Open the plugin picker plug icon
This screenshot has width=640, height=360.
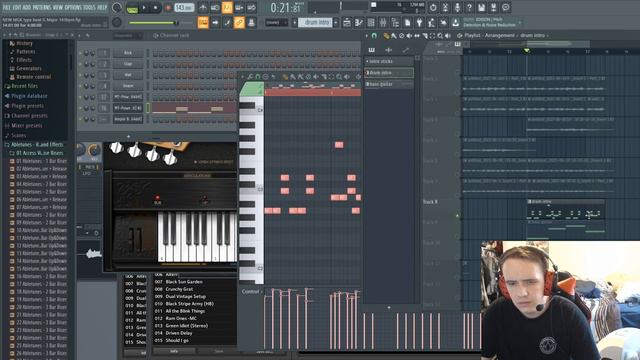[420, 22]
